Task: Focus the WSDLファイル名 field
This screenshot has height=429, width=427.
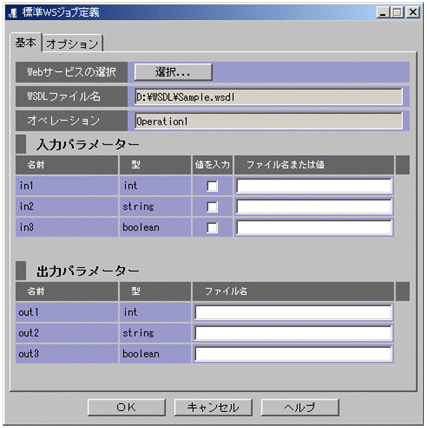Action: (269, 97)
